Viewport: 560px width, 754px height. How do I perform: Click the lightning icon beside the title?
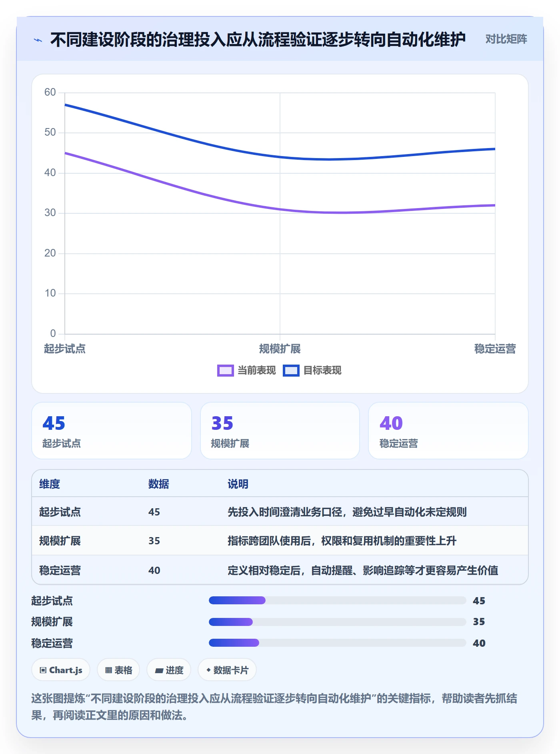(x=38, y=40)
